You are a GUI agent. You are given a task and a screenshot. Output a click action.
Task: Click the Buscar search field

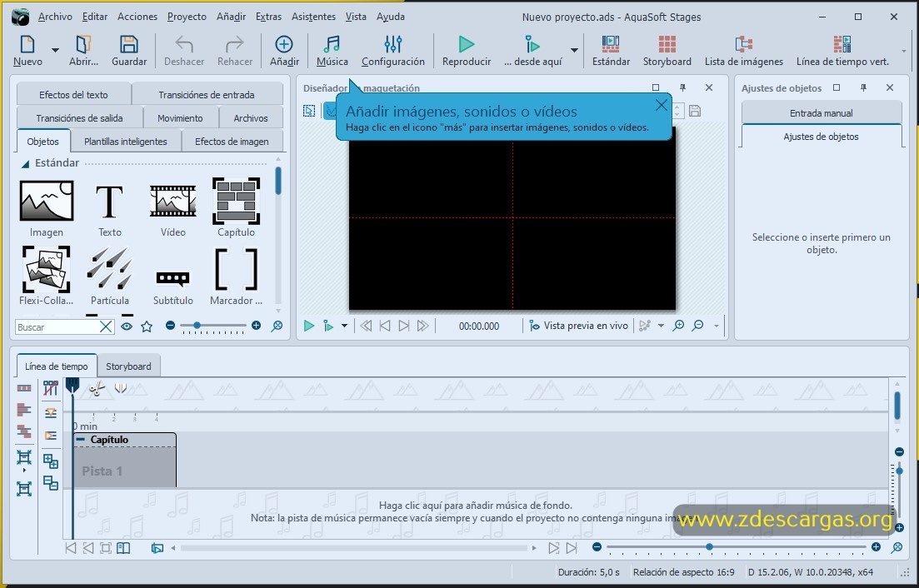57,326
